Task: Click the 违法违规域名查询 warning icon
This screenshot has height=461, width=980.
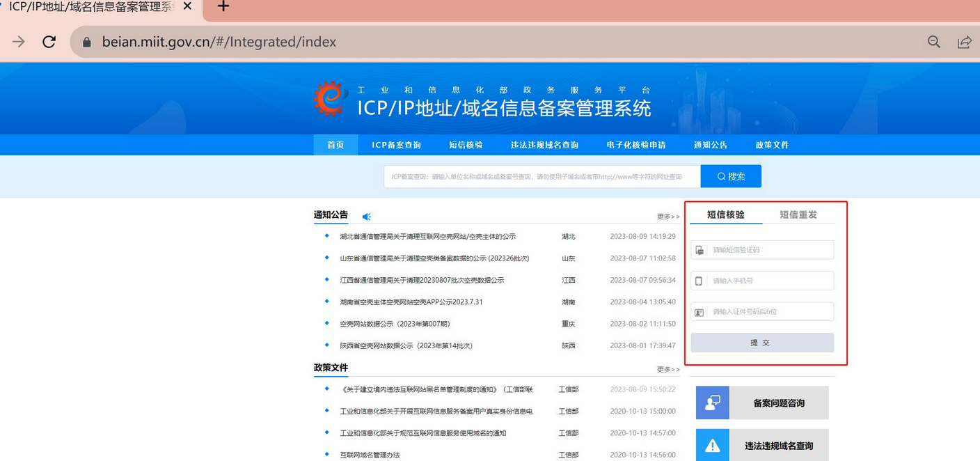Action: (x=712, y=446)
